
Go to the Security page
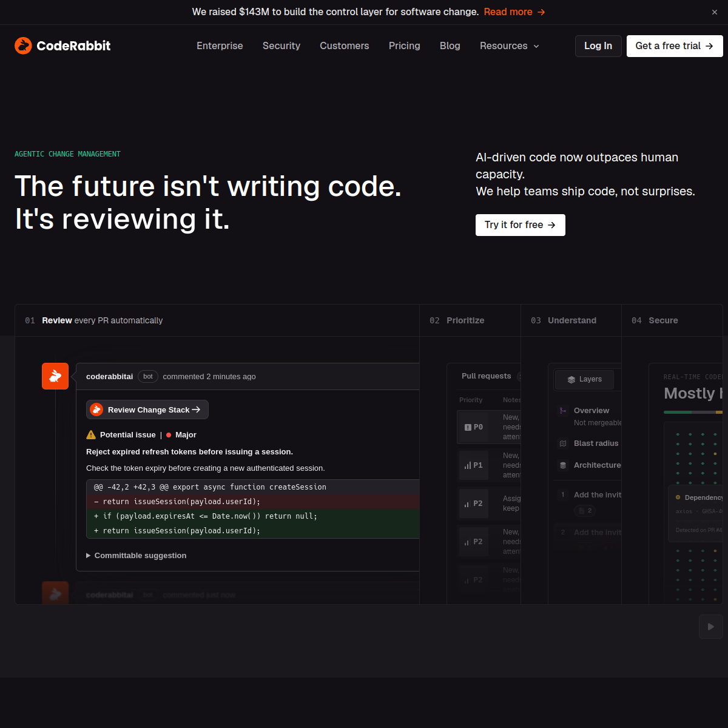click(281, 46)
